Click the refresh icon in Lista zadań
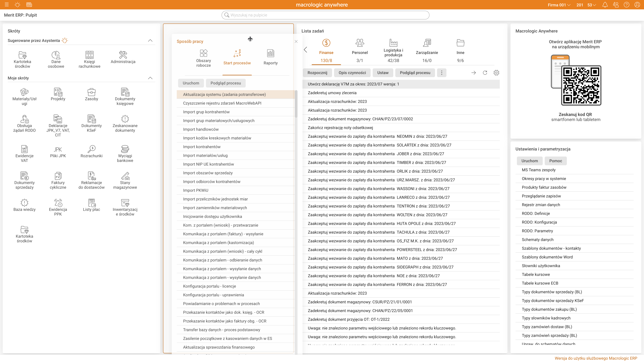 point(485,73)
